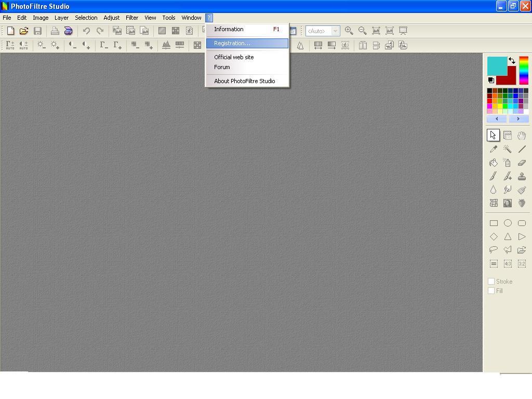Choose the triangle selection shape
This screenshot has height=399, width=532.
click(508, 236)
